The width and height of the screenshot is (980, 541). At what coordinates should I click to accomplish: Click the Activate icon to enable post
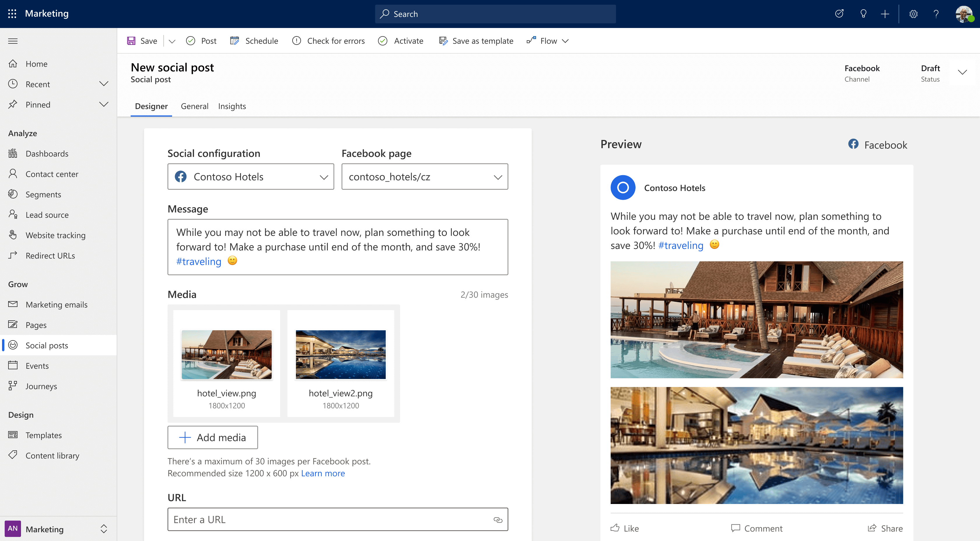(383, 40)
